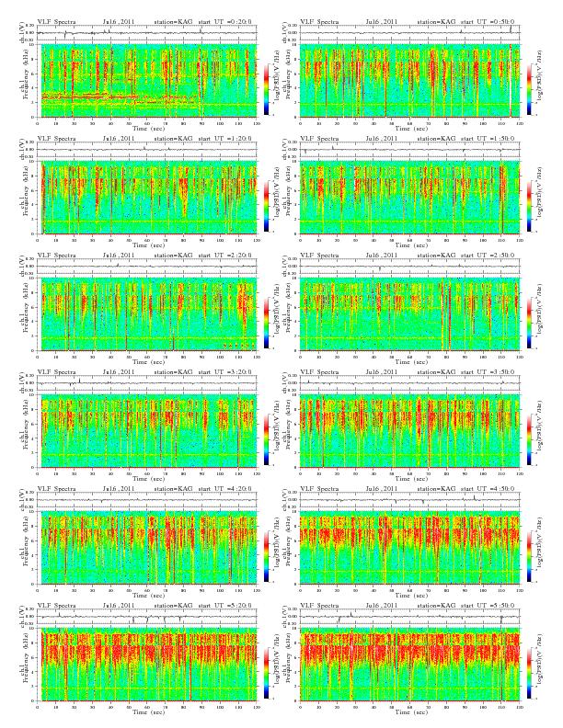
Task: Click the heading 'start UT =4:20:0'
Action: pos(225,488)
